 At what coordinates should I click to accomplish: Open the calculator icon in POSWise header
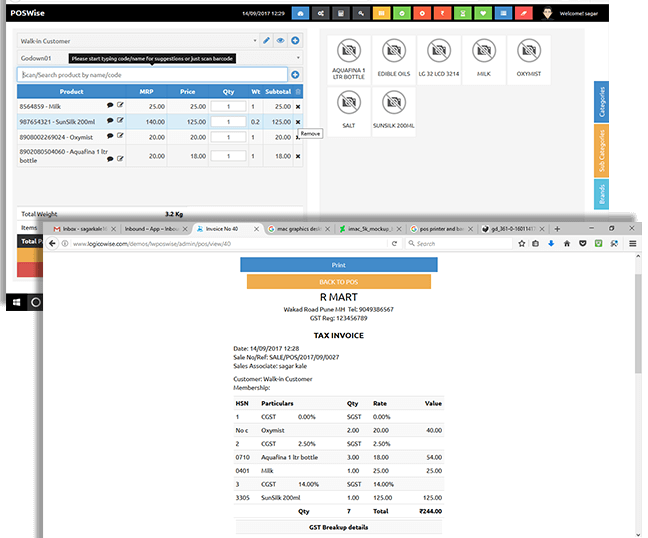tap(341, 13)
